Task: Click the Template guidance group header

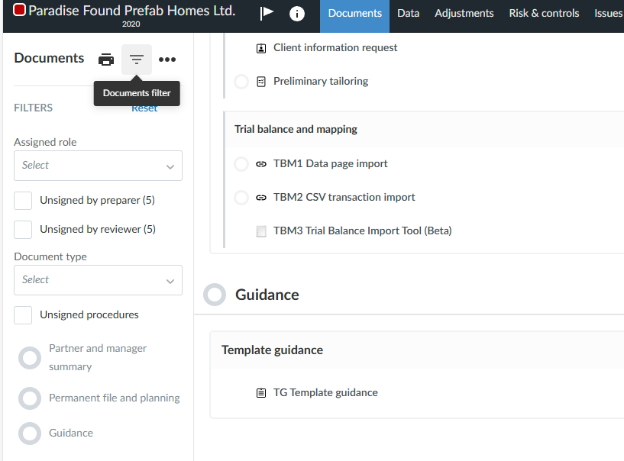Action: 272,350
